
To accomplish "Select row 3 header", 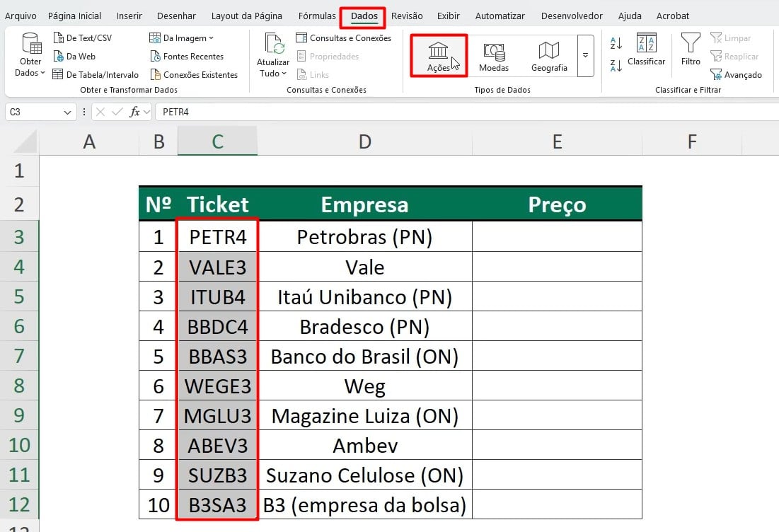I will point(19,237).
